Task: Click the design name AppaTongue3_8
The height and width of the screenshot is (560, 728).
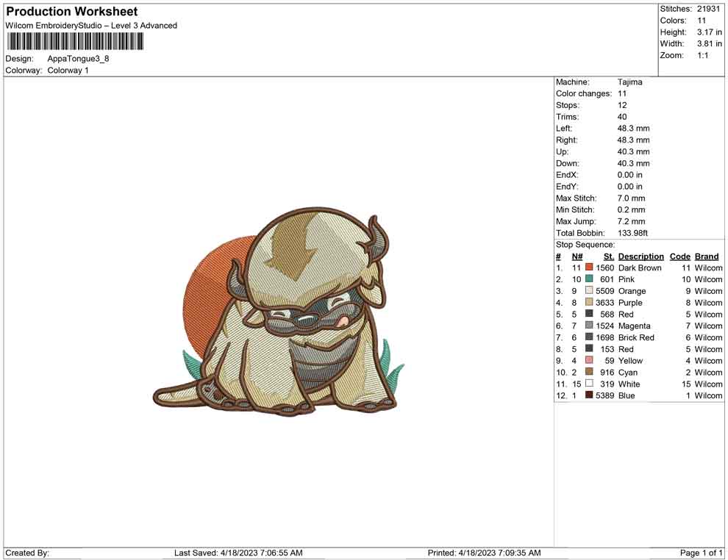Action: (x=78, y=59)
